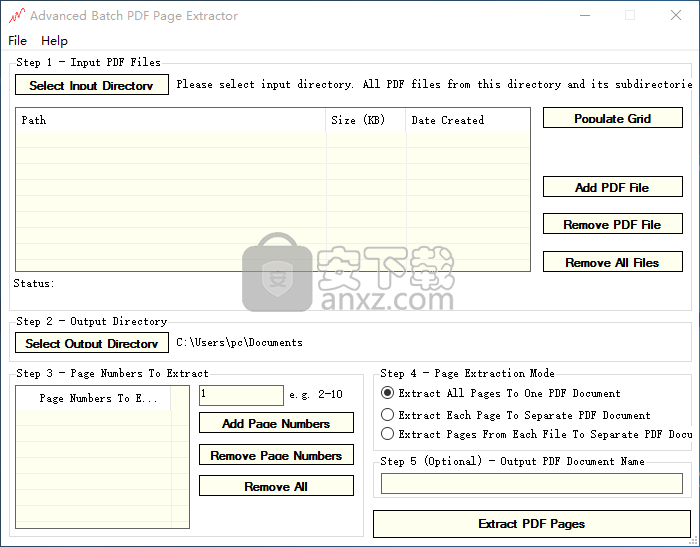Focus the Output PDF Document Name field

tap(532, 484)
